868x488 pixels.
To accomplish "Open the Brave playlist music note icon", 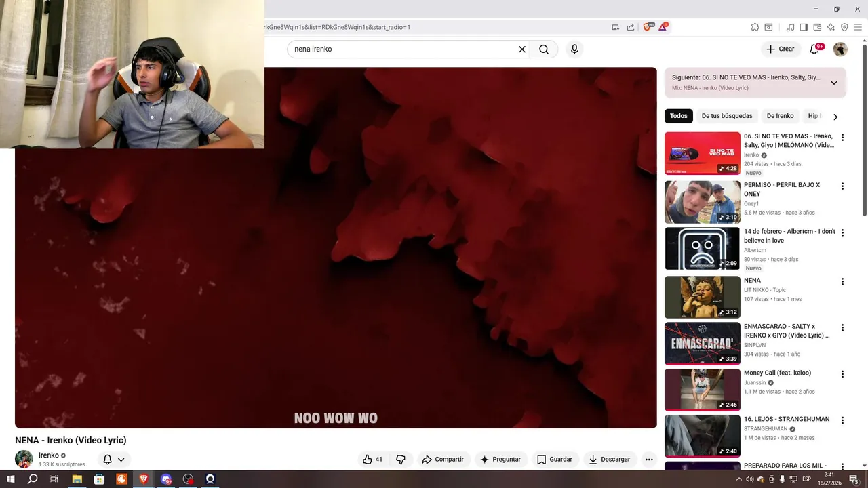I will (790, 27).
